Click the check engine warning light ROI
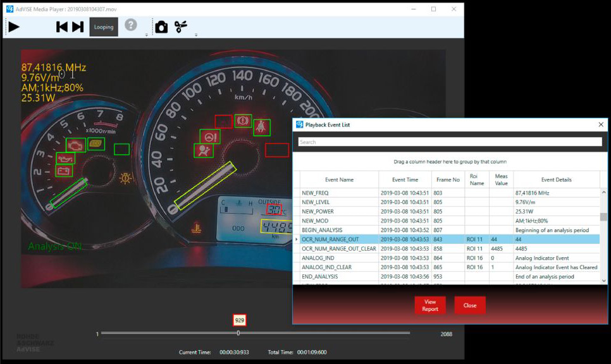The image size is (611, 364). click(76, 145)
